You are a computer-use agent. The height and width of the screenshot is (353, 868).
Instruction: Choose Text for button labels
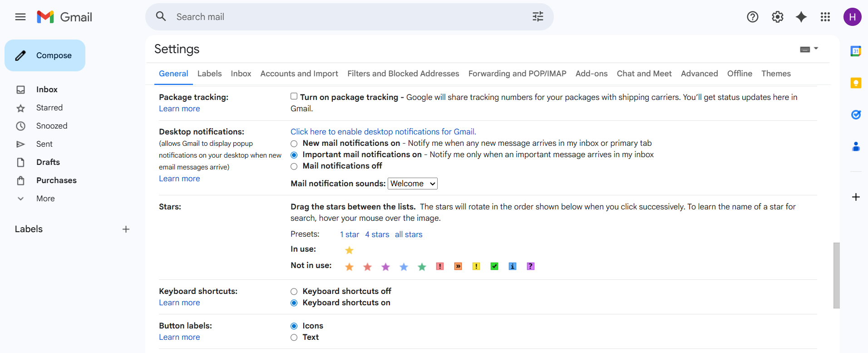tap(294, 338)
